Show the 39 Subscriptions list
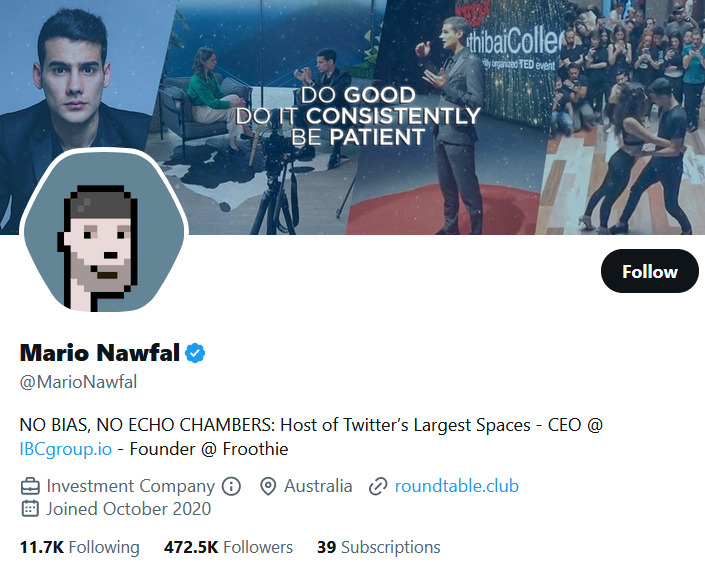This screenshot has height=564, width=705. [378, 547]
